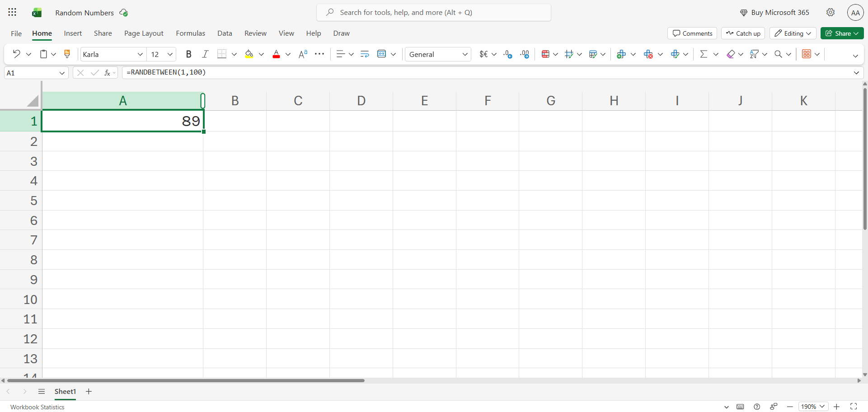This screenshot has height=412, width=868.
Task: Click the Sort and Filter icon
Action: tap(754, 54)
